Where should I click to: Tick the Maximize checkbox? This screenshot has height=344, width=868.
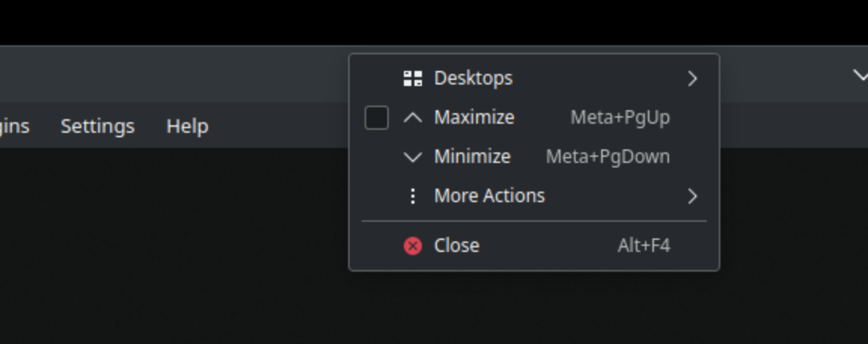point(377,118)
